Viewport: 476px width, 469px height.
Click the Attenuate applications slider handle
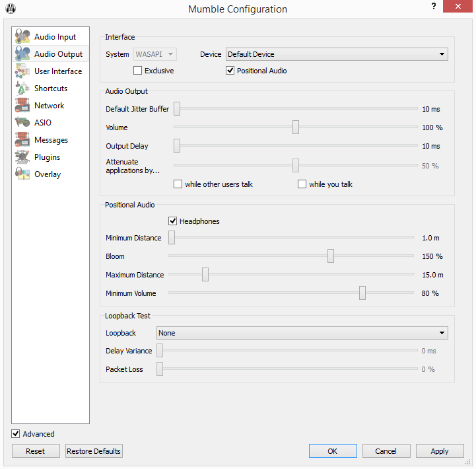coord(296,165)
